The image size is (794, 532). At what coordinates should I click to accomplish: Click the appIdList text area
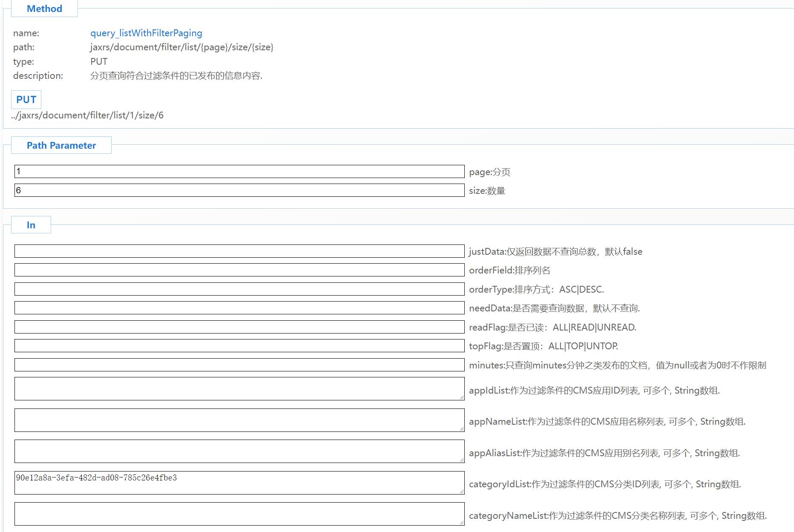pyautogui.click(x=239, y=388)
